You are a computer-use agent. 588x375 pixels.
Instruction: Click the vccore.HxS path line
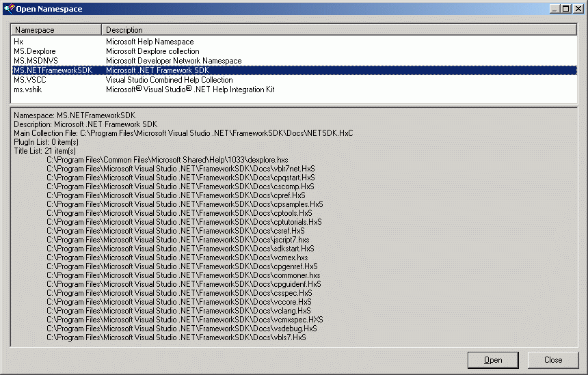pyautogui.click(x=179, y=302)
